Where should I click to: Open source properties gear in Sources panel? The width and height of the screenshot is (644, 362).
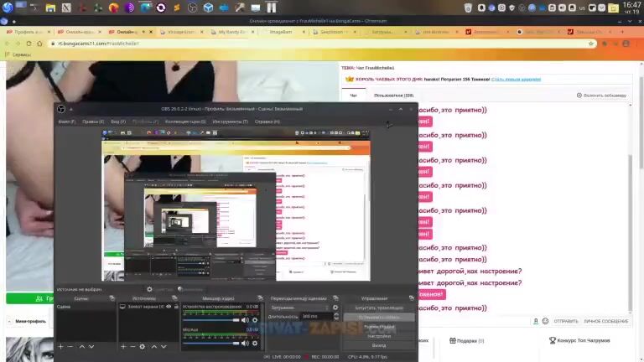(x=143, y=347)
